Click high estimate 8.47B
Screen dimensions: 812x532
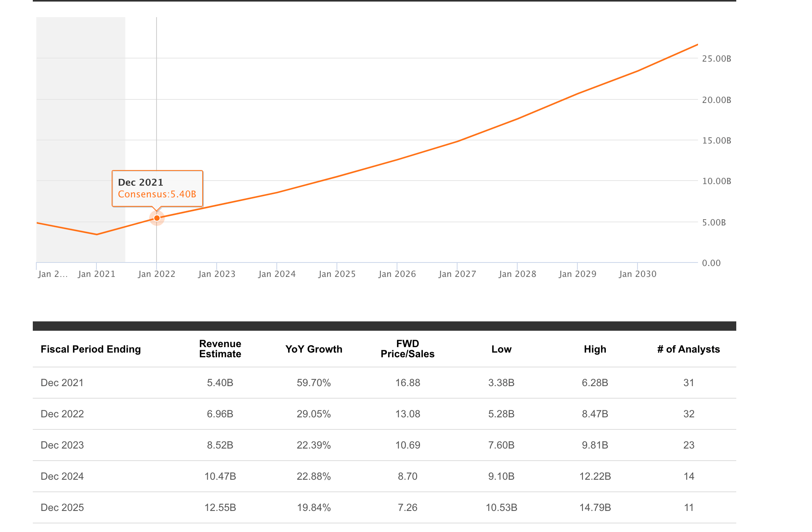point(595,414)
